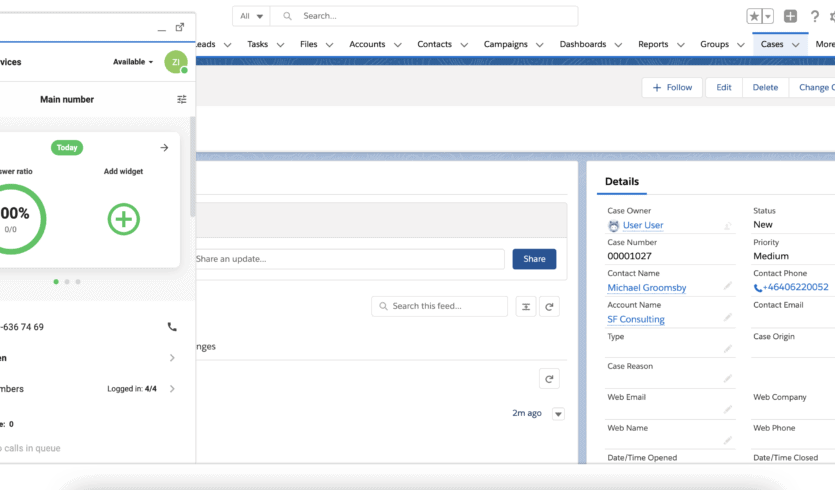Viewport: 835px width, 490px height.
Task: Click the Follow button
Action: tap(673, 87)
